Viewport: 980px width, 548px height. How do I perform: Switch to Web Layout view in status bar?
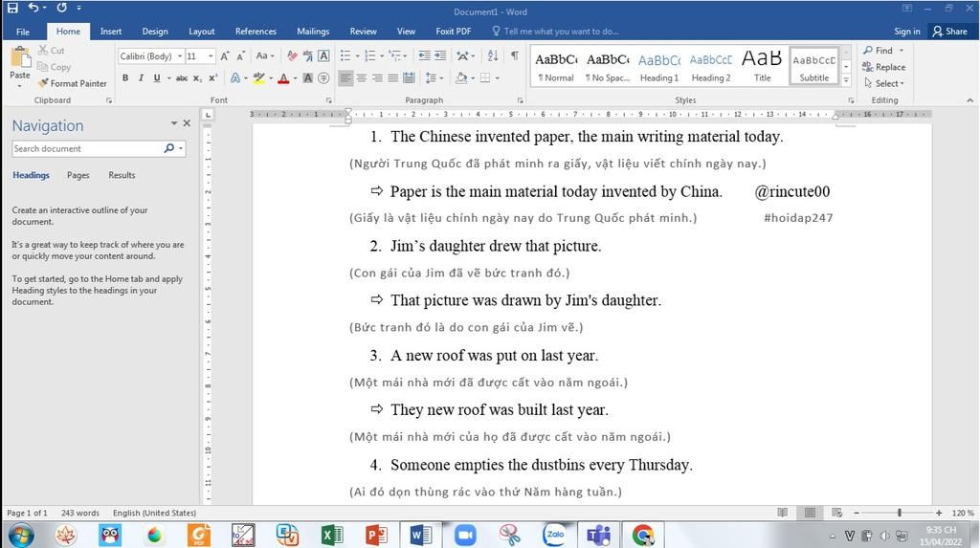coord(836,513)
